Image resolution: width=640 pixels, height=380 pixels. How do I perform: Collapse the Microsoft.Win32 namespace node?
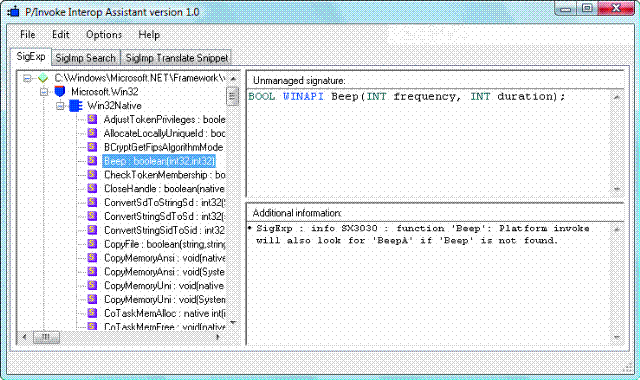point(44,92)
